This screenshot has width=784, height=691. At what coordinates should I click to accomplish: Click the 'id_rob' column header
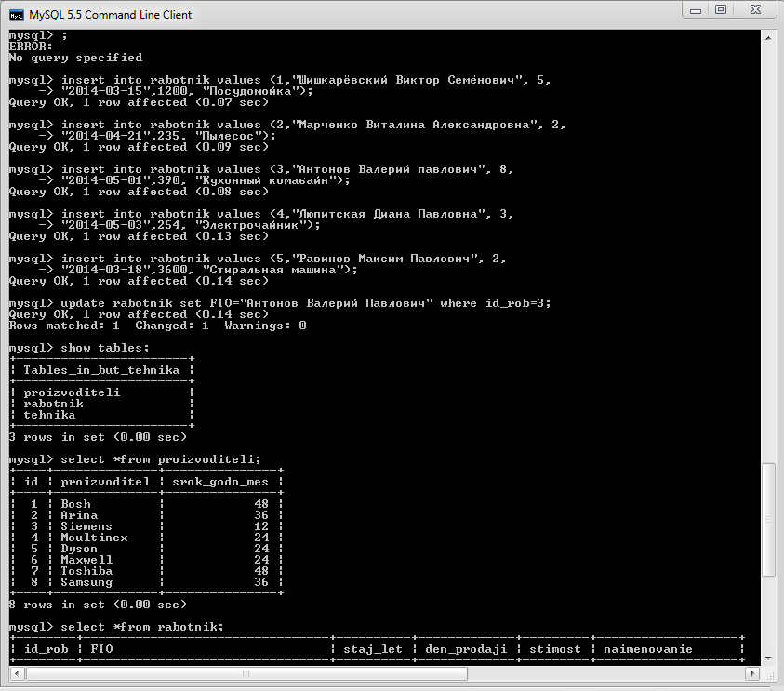pos(46,649)
